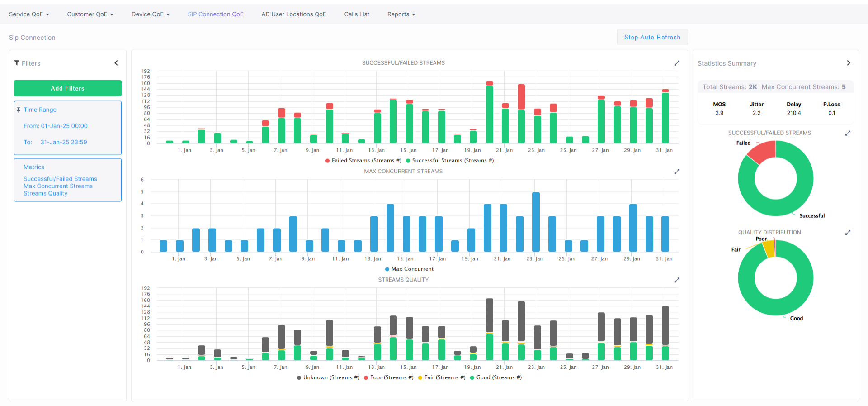Expand the Successful/Failed Streams bar chart

coord(677,63)
